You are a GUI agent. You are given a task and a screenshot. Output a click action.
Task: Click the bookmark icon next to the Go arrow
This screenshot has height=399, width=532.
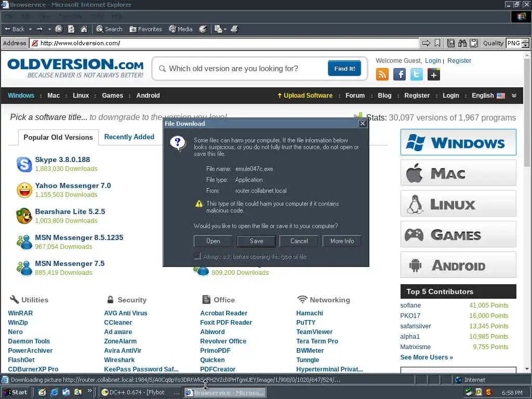pos(437,43)
